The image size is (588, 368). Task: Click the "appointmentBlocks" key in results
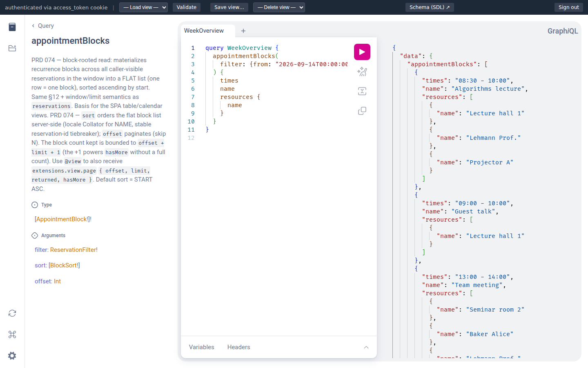coord(442,64)
